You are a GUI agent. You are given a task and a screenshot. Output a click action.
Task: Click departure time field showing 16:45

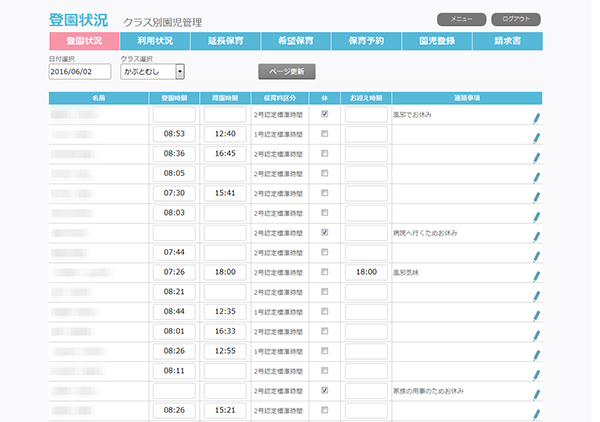pos(225,153)
